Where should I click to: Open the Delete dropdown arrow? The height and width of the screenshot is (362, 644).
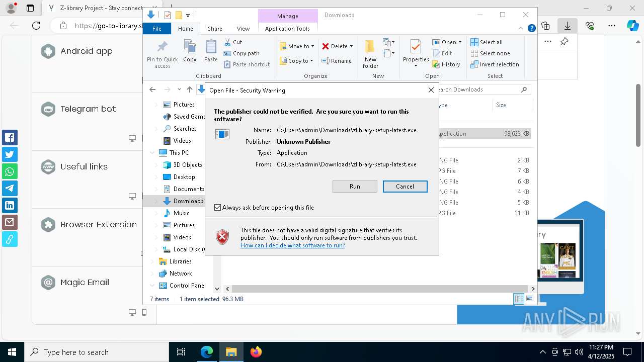(351, 46)
